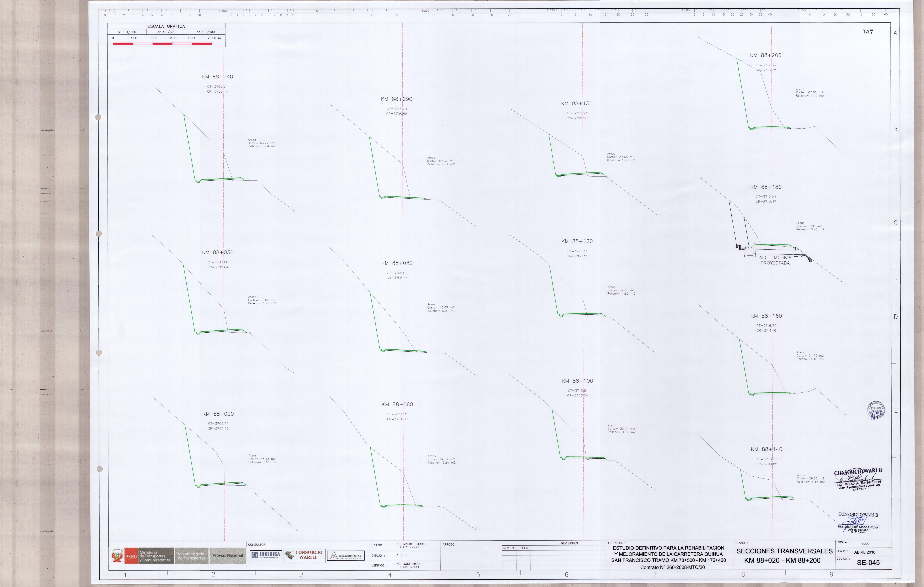Click the 'Corte= 56.43 m2' area note
The image size is (924, 587).
pyautogui.click(x=262, y=459)
